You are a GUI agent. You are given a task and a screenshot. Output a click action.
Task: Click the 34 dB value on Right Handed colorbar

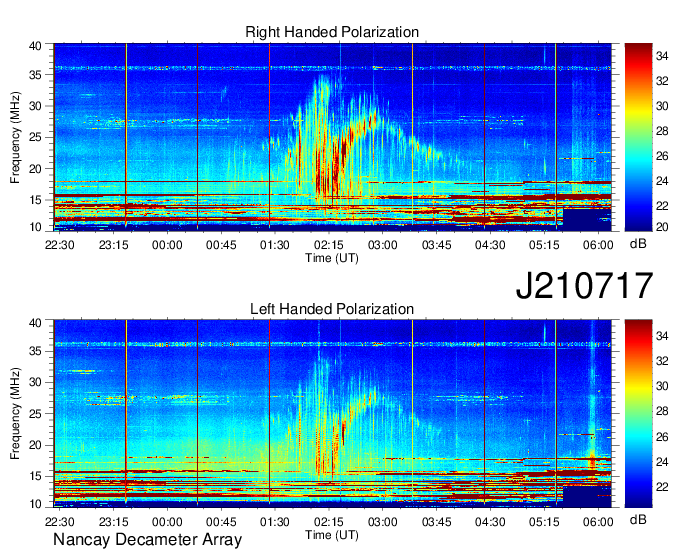(662, 56)
